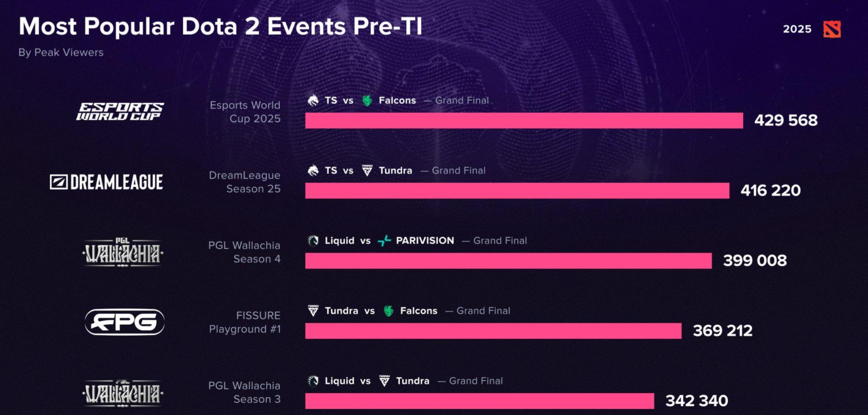Click the Falcons icon in Esports World Cup row

[x=367, y=100]
